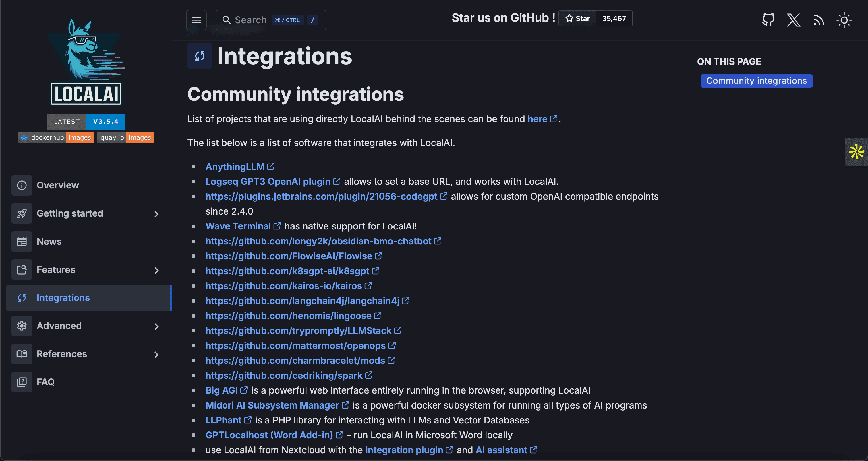Open the JetBrains codegpt plugin link
The height and width of the screenshot is (461, 868).
click(x=322, y=196)
